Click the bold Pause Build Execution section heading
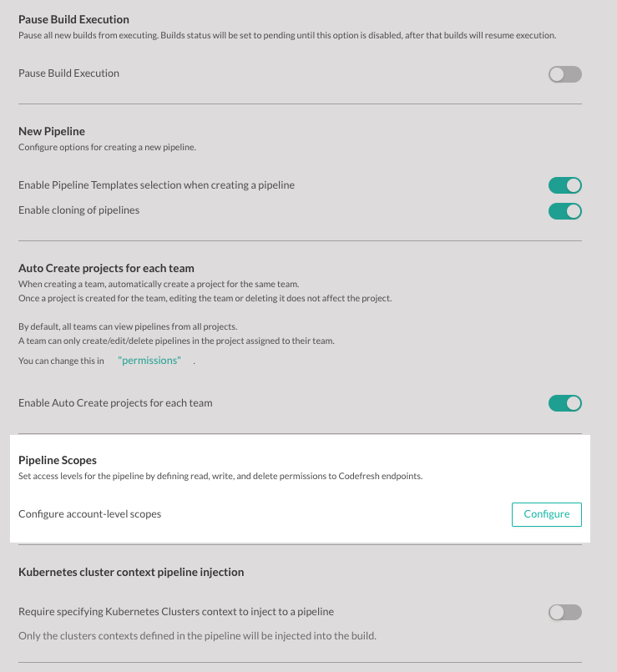The image size is (617, 672). pyautogui.click(x=73, y=18)
